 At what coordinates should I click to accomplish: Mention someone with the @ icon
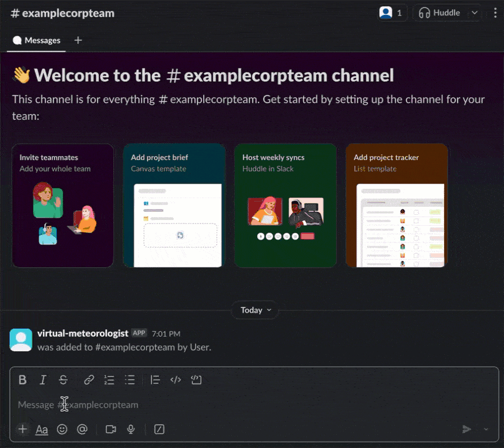(82, 429)
